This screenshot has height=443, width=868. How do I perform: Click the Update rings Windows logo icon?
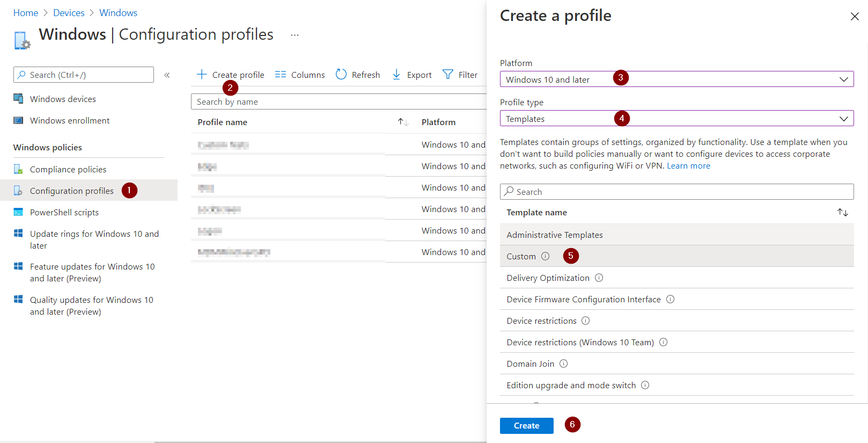pyautogui.click(x=18, y=233)
